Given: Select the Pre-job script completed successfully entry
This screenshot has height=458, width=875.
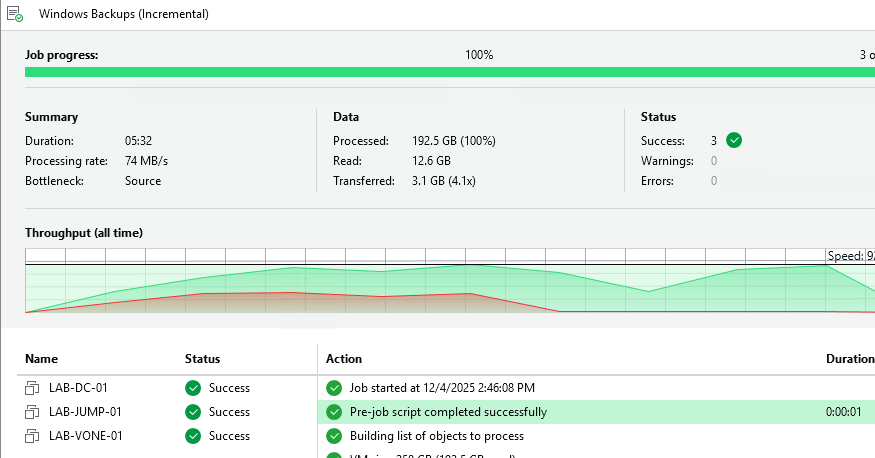Looking at the screenshot, I should (448, 412).
